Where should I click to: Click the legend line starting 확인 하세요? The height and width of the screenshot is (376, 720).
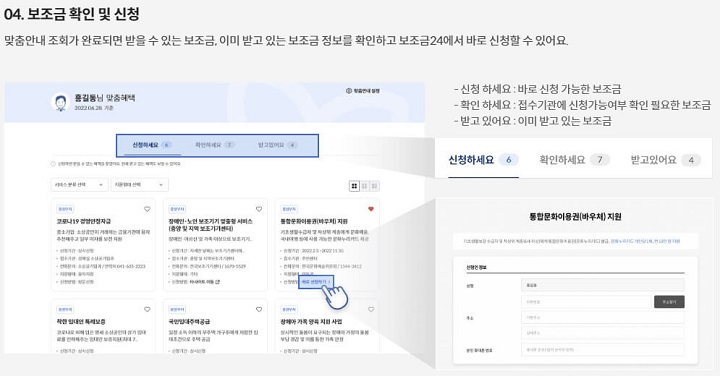pos(582,105)
